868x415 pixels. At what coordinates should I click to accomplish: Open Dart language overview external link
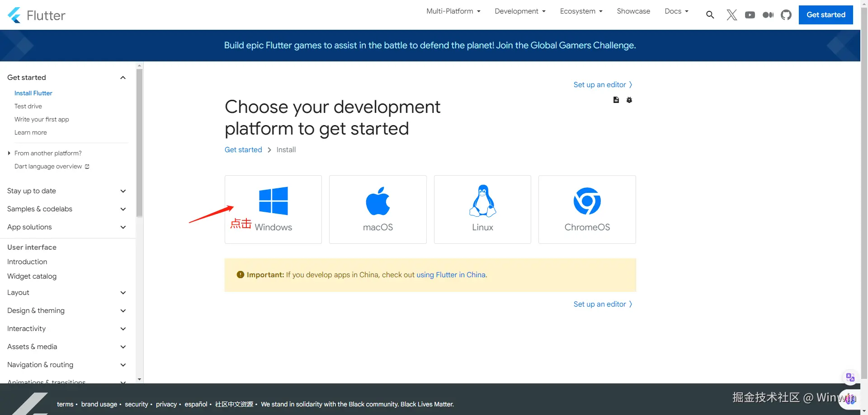coord(52,166)
